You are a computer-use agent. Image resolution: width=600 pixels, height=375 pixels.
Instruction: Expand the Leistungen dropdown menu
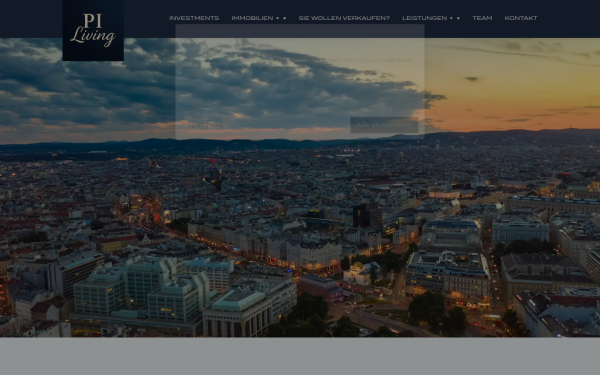pyautogui.click(x=431, y=18)
